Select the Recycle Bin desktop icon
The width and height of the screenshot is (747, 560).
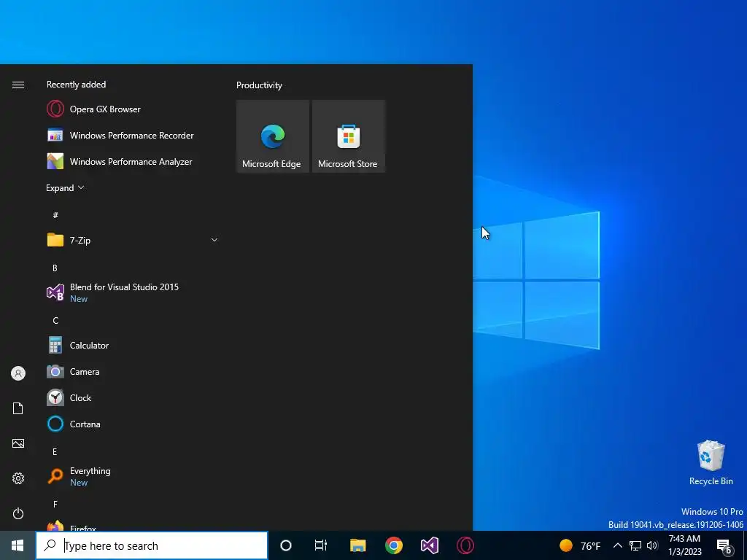point(711,462)
